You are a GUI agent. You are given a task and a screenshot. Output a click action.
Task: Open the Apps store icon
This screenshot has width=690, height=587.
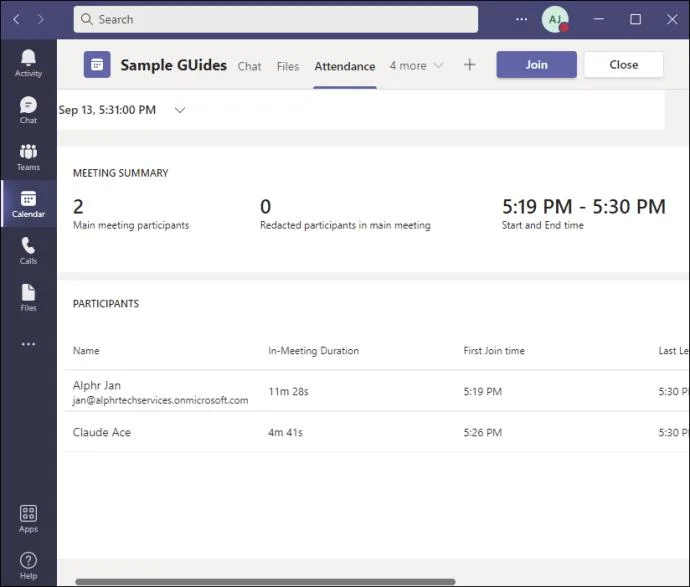click(x=28, y=519)
